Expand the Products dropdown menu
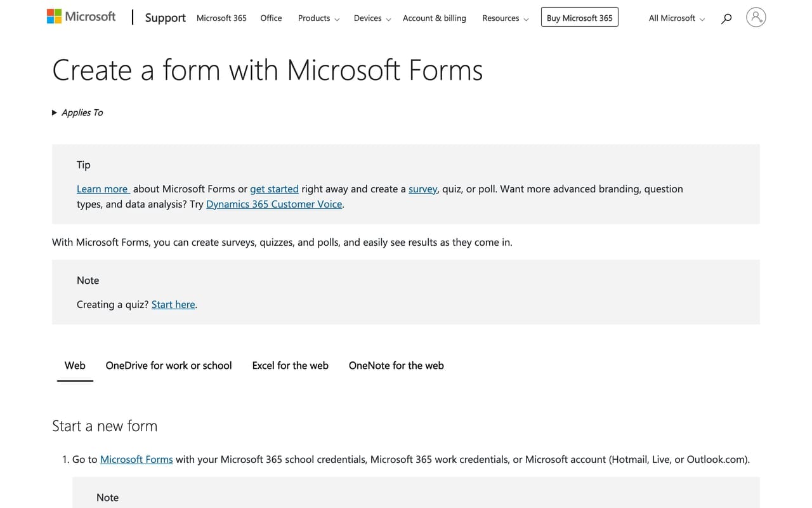 click(318, 18)
